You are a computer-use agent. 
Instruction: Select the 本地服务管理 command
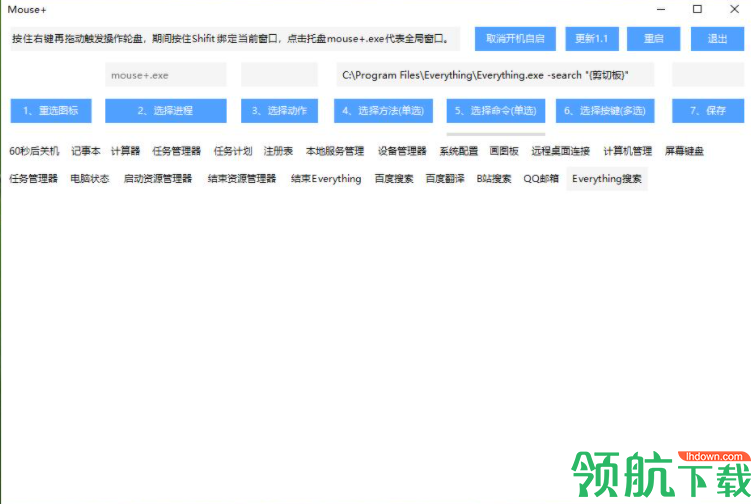335,151
